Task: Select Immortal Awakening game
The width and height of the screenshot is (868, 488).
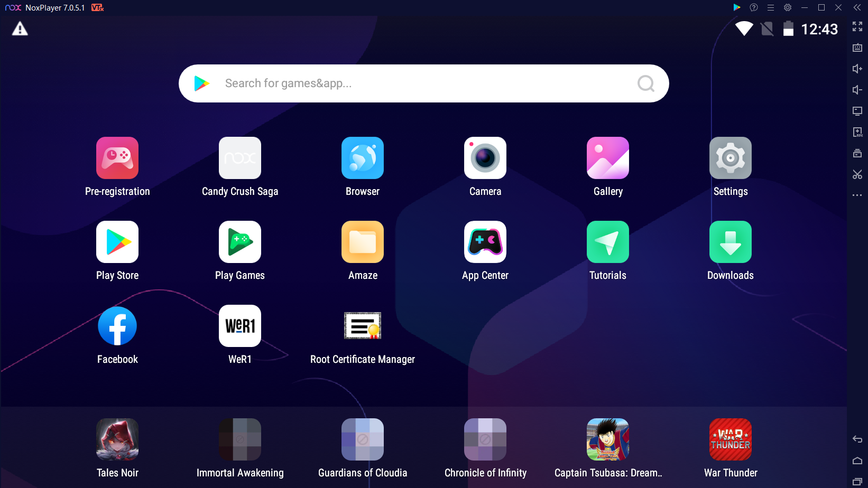Action: [240, 439]
